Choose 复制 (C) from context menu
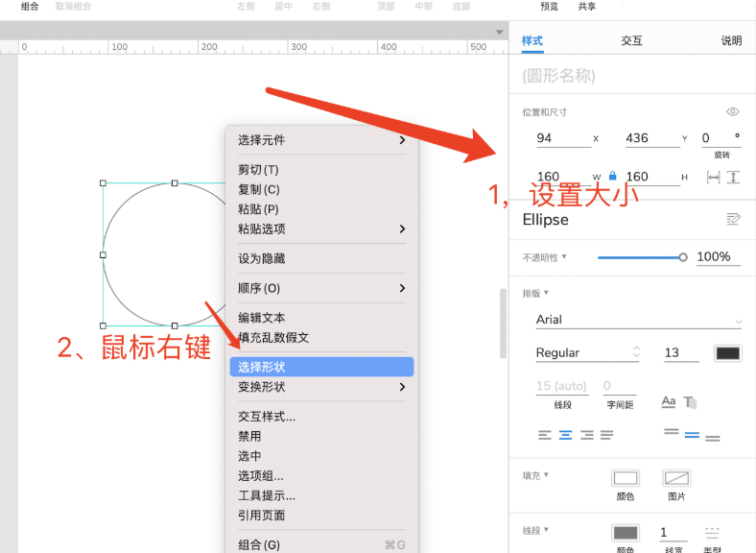 [x=321, y=190]
